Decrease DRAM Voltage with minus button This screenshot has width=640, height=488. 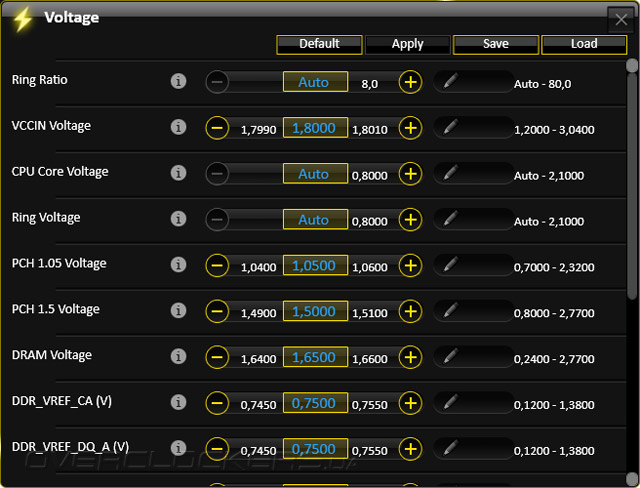point(217,357)
